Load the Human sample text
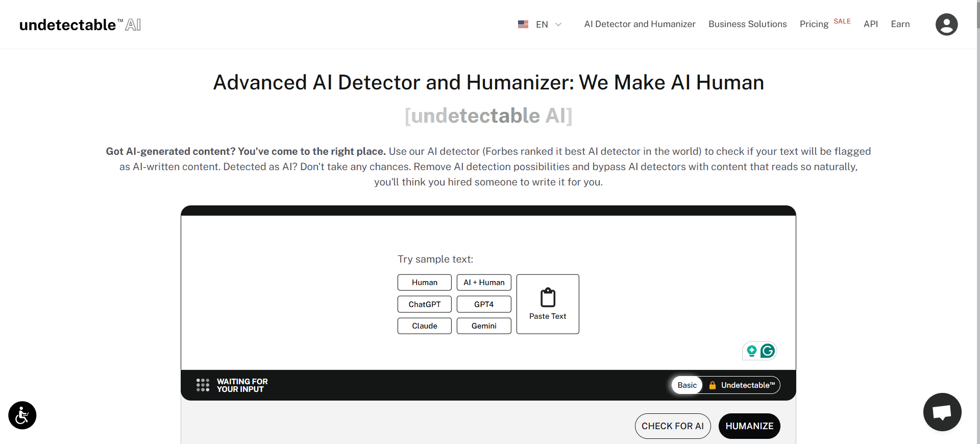This screenshot has width=980, height=444. click(425, 283)
